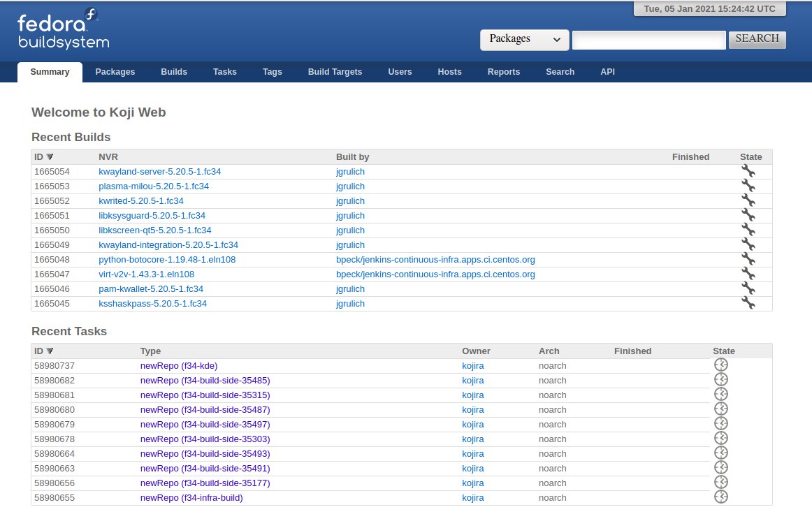Screen dimensions: 812x528
Task: Open newRepo (f34-kde) task link
Action: 179,365
